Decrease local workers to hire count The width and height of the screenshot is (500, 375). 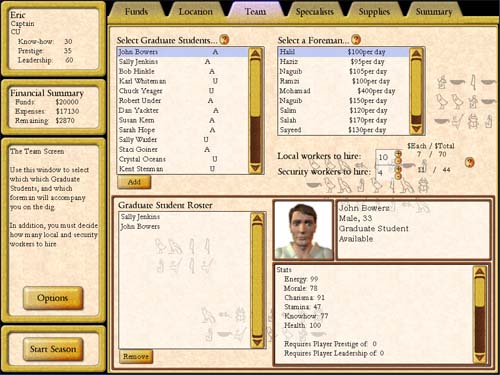coord(398,161)
